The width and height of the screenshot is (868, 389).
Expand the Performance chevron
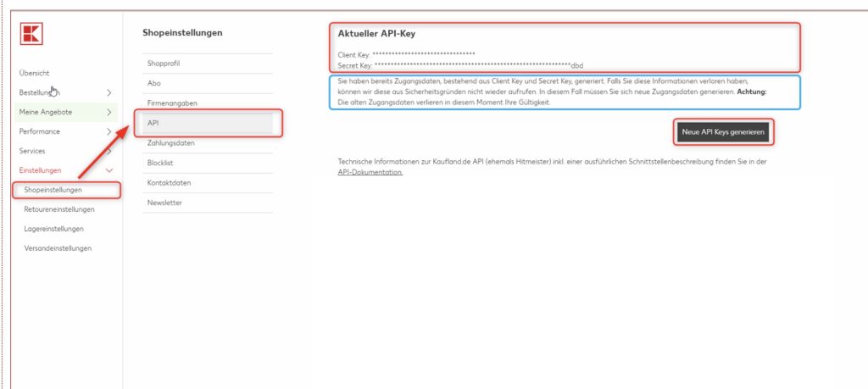[x=109, y=131]
